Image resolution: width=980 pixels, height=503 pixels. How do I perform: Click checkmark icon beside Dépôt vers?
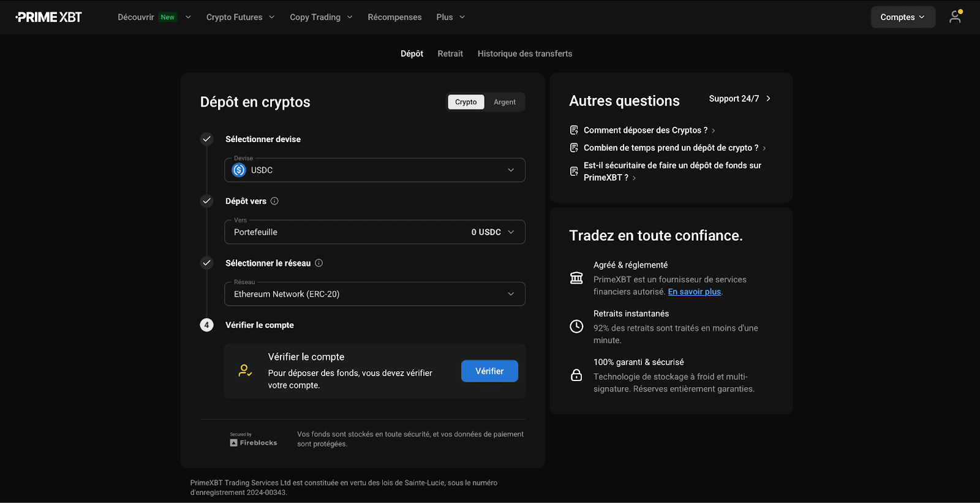click(x=207, y=201)
